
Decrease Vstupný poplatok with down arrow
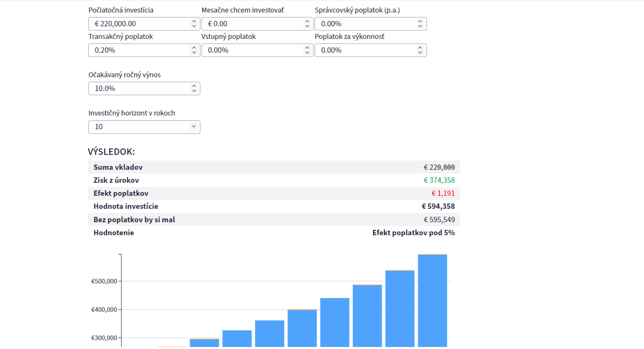pos(307,53)
